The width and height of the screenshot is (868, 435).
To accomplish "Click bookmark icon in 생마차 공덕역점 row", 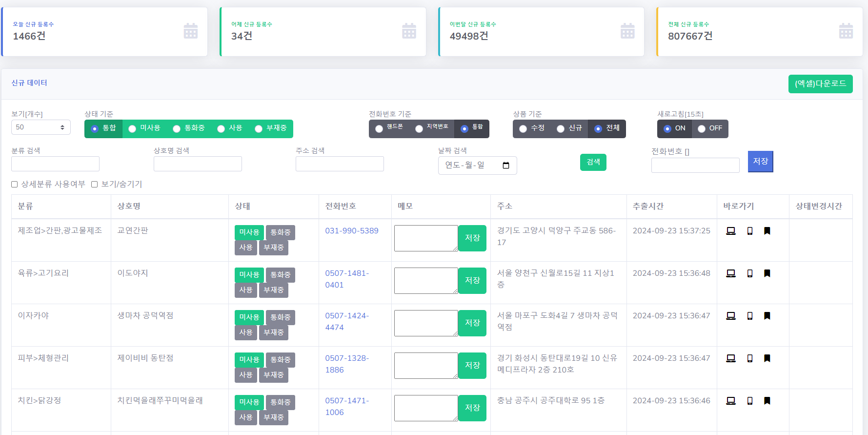I will 767,316.
